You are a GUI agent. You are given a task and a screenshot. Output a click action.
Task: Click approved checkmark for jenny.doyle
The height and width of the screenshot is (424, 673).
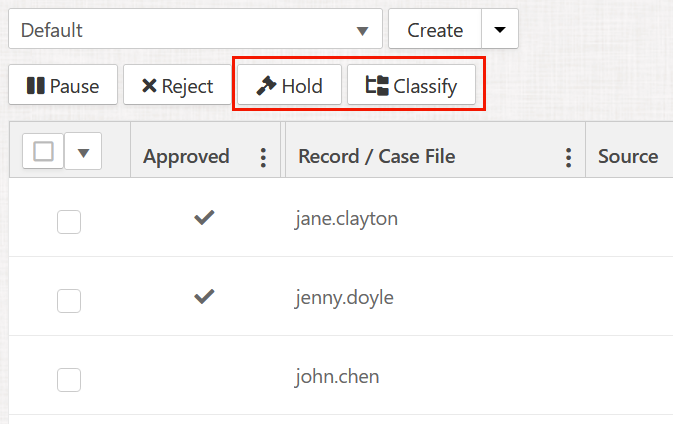pos(204,297)
